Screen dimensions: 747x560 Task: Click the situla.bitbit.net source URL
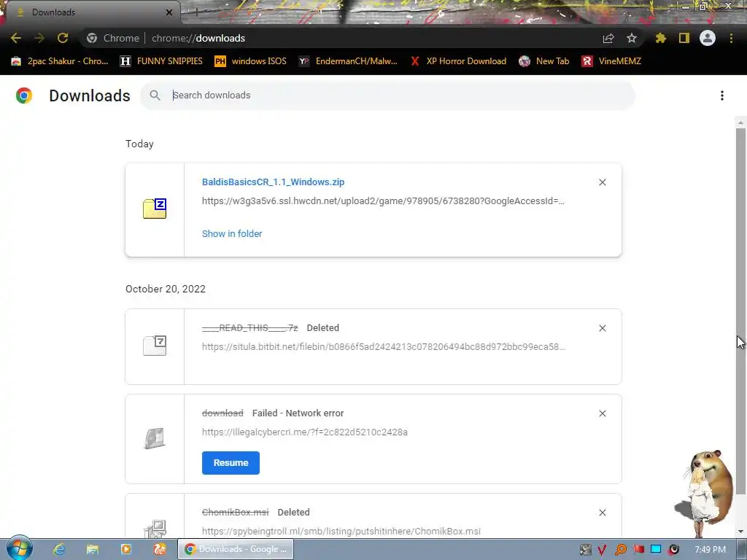[384, 346]
